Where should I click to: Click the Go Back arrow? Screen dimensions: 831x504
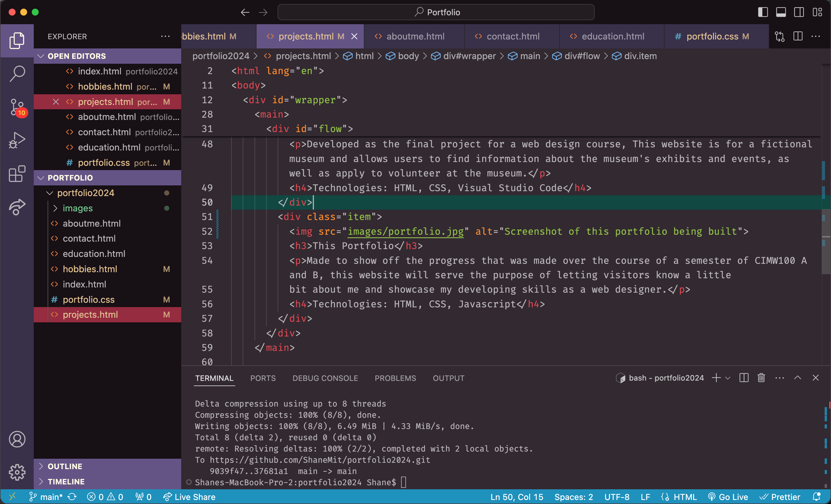tap(245, 12)
